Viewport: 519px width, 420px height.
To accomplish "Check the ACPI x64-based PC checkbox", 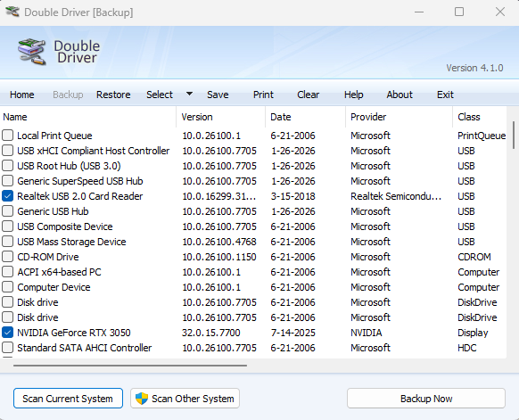I will point(8,272).
